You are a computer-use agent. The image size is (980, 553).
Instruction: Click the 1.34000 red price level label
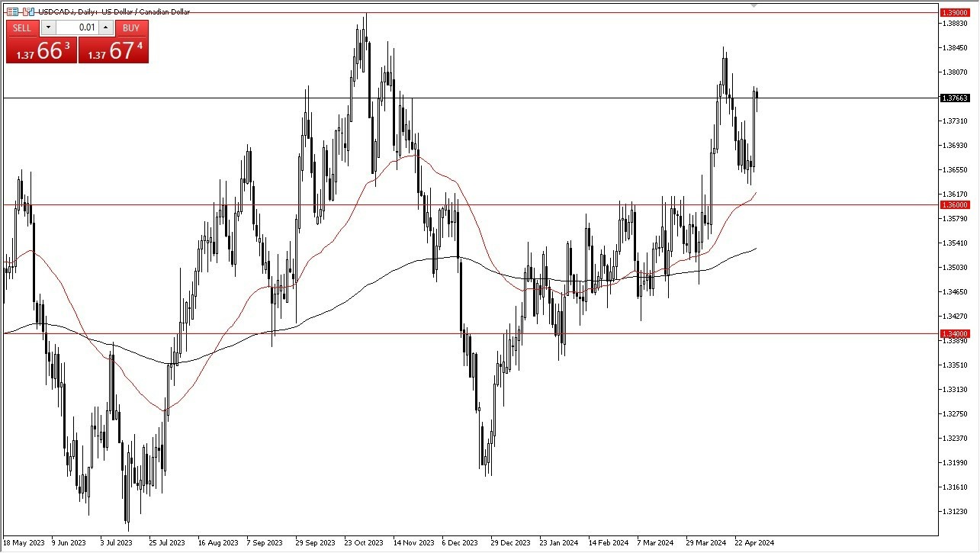[x=953, y=333]
